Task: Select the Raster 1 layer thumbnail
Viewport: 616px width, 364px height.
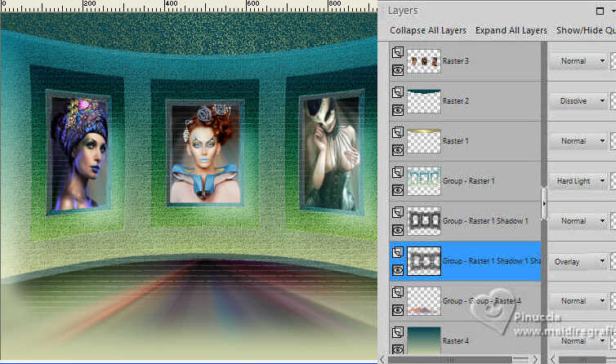Action: click(x=424, y=141)
